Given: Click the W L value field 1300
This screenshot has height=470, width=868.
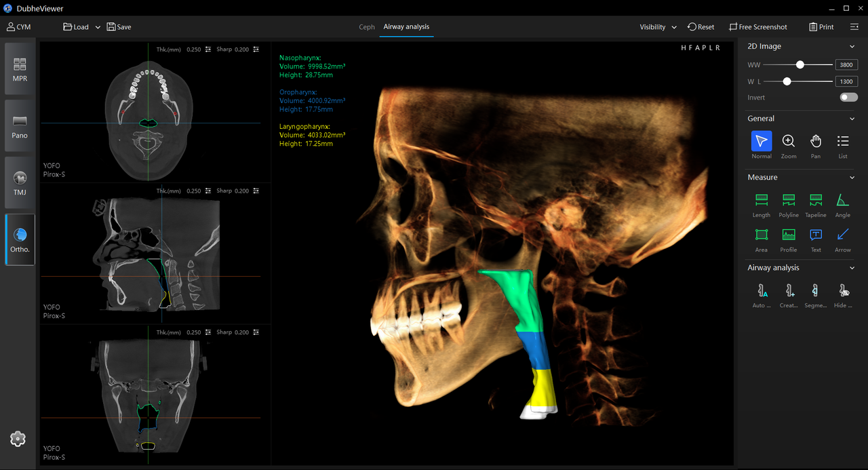Looking at the screenshot, I should click(x=846, y=81).
